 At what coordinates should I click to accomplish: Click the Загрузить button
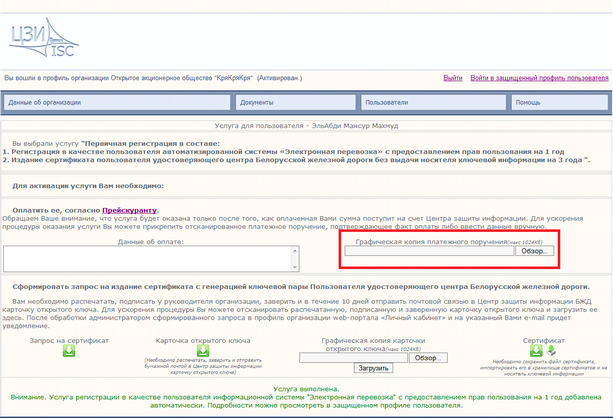[373, 368]
